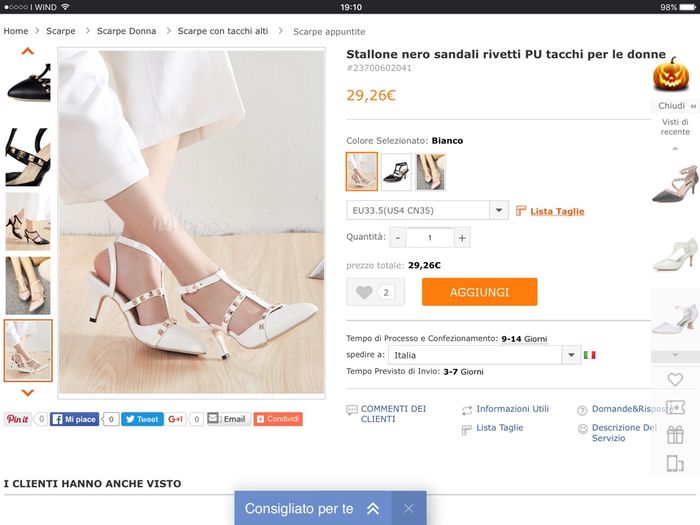This screenshot has height=525, width=700.
Task: Click the Pinterest Pin it button
Action: 17,419
